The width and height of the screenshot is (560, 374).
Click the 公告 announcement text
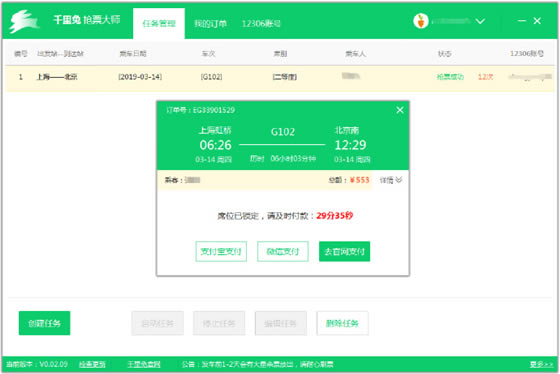pos(258,364)
